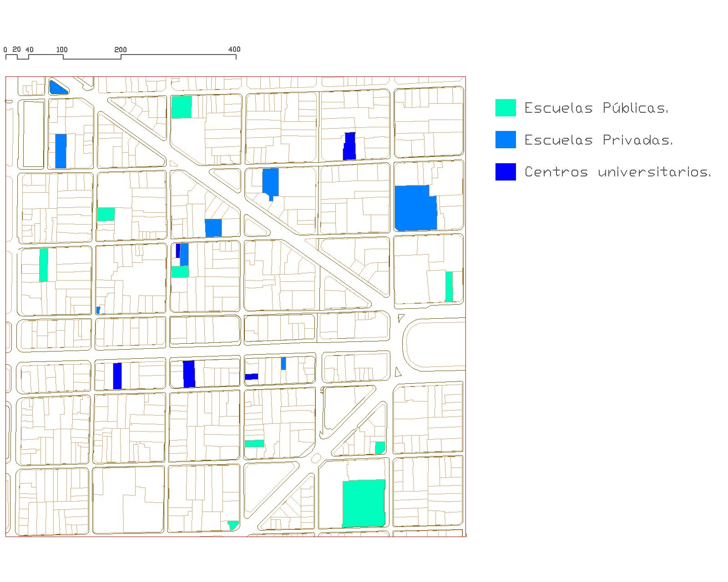The width and height of the screenshot is (728, 582).
Task: Select the only horizontal dark-blue university parcel
Action: (252, 377)
